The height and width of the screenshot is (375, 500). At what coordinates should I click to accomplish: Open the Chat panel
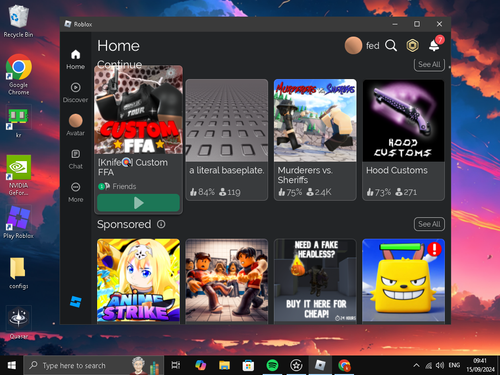point(75,159)
